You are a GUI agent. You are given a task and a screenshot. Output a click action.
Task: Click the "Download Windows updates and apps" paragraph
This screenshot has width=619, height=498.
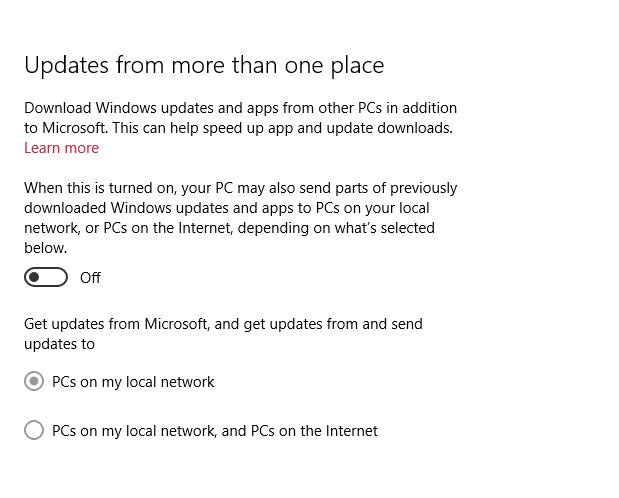240,107
